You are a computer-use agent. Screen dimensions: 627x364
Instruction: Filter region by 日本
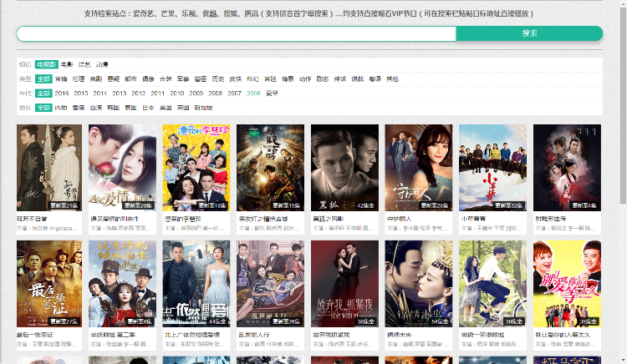click(148, 108)
